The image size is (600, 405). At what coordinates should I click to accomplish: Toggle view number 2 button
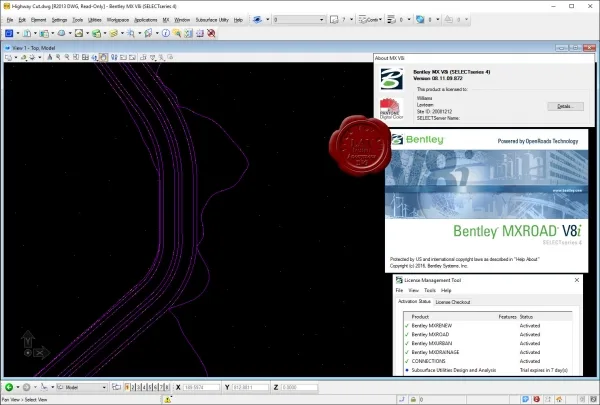(133, 387)
